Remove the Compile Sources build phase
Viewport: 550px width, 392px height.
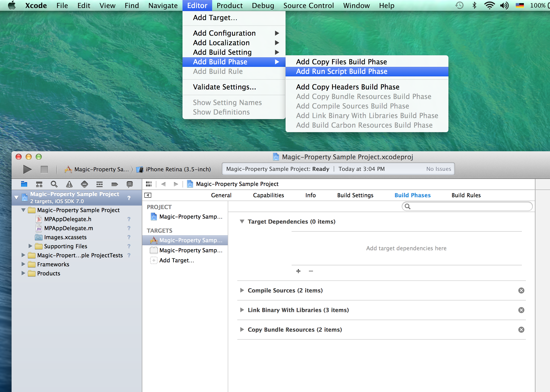pyautogui.click(x=521, y=290)
